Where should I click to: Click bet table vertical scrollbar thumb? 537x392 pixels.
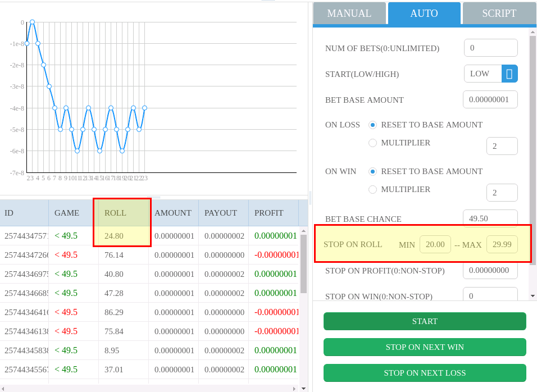303,264
